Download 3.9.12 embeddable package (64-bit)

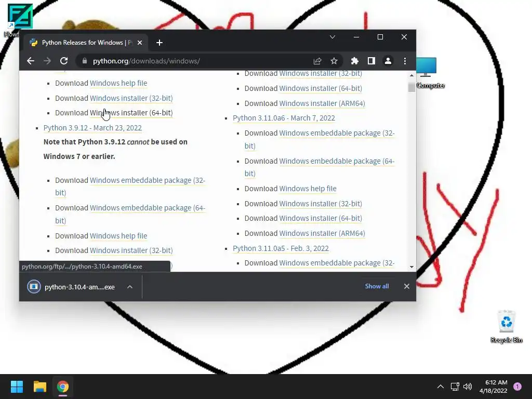[x=147, y=208]
